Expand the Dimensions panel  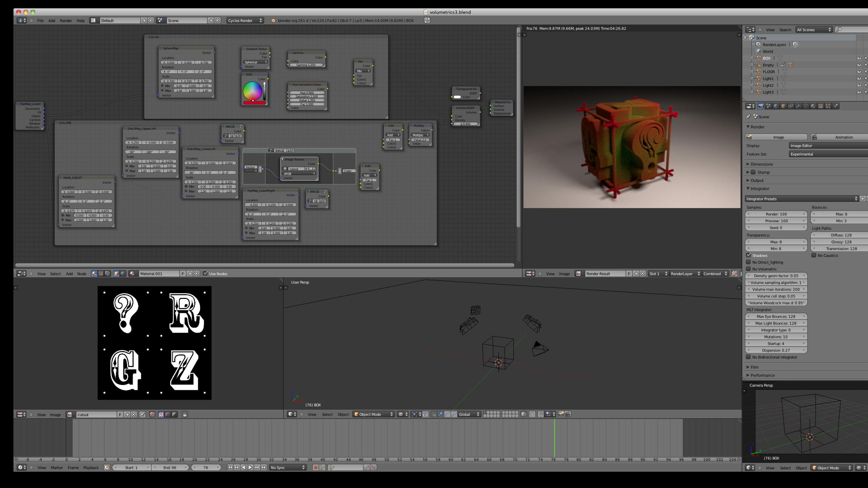coord(761,164)
